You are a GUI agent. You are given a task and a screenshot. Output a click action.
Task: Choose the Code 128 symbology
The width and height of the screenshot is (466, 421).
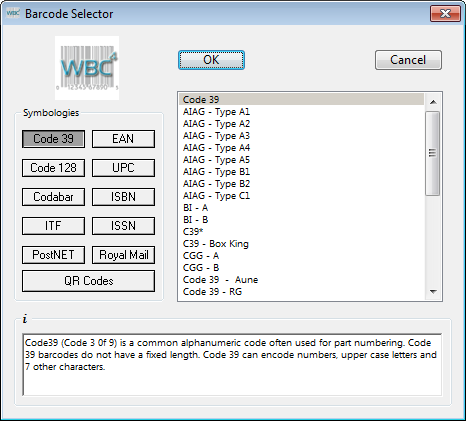pos(53,168)
